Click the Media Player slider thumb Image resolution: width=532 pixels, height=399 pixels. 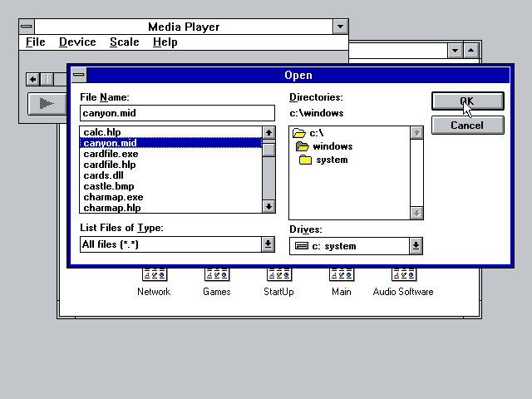pos(47,80)
